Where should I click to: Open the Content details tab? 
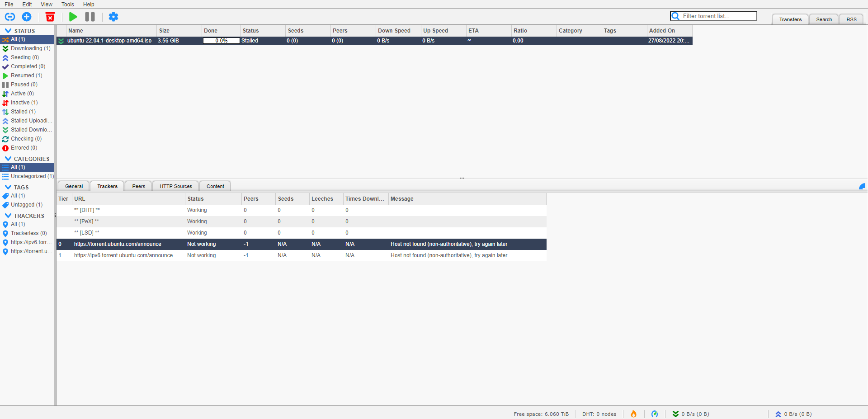tap(215, 186)
